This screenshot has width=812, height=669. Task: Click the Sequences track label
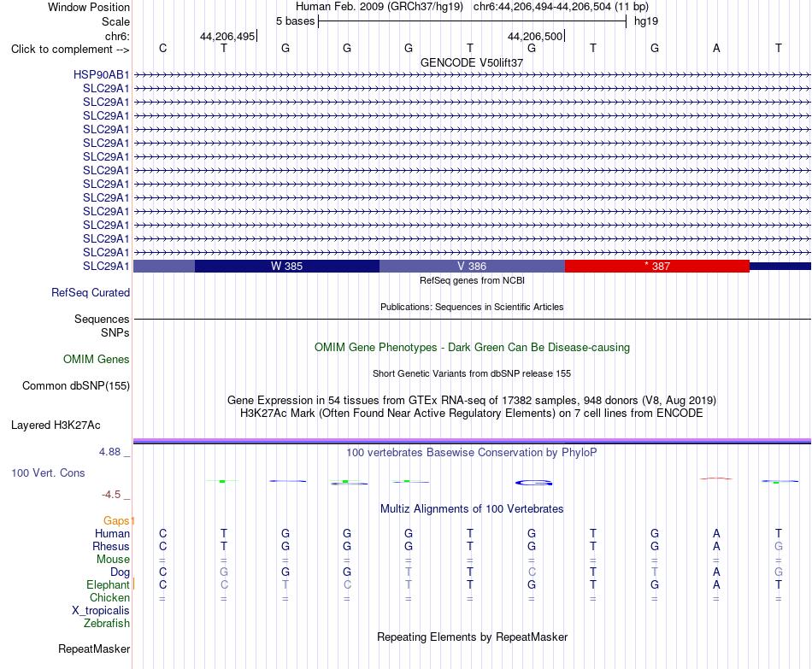(x=102, y=319)
